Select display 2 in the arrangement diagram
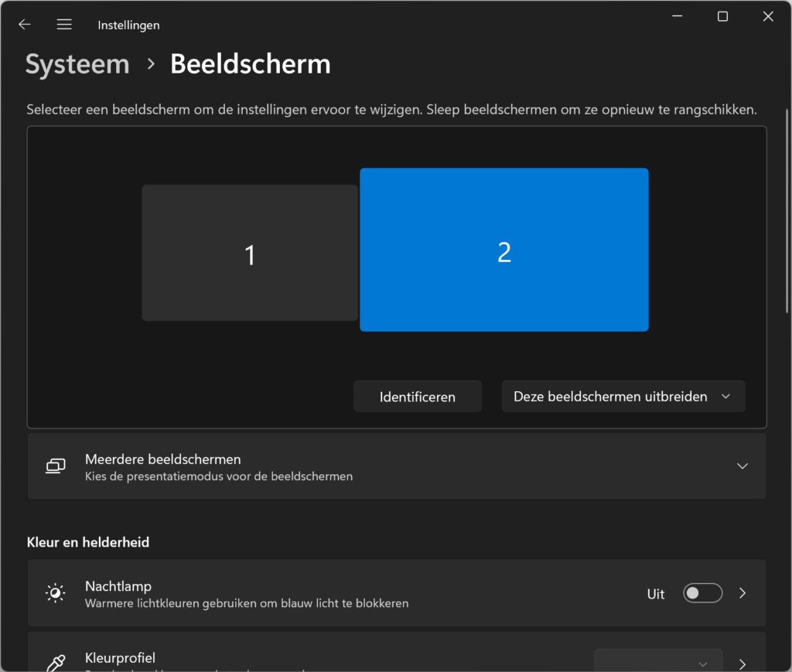Viewport: 792px width, 672px height. pyautogui.click(x=504, y=250)
